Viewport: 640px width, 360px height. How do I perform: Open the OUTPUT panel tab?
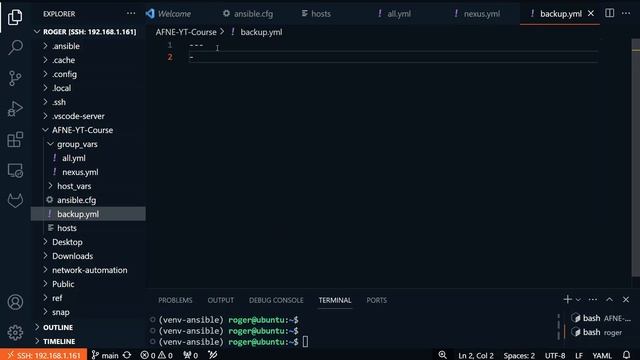pos(221,300)
